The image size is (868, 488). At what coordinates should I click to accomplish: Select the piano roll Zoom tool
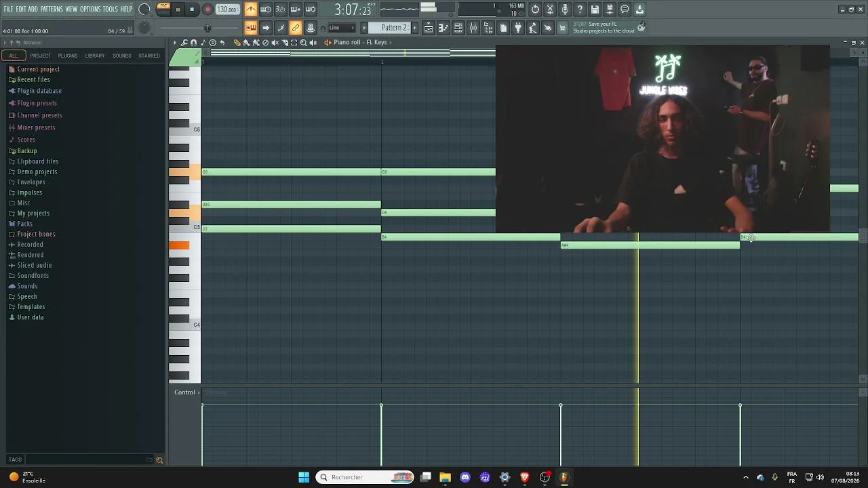303,43
